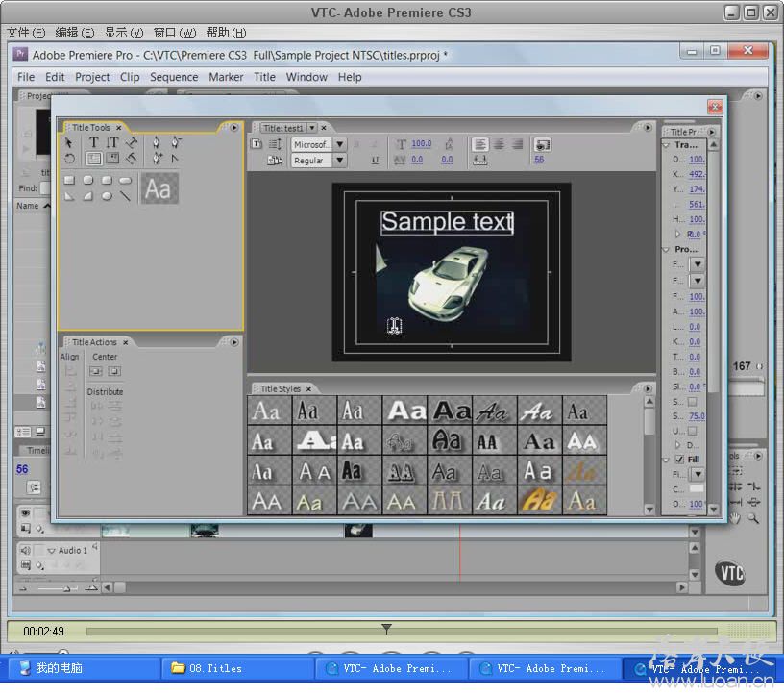Open the Regular font style dropdown
Image resolution: width=784 pixels, height=697 pixels.
[340, 161]
